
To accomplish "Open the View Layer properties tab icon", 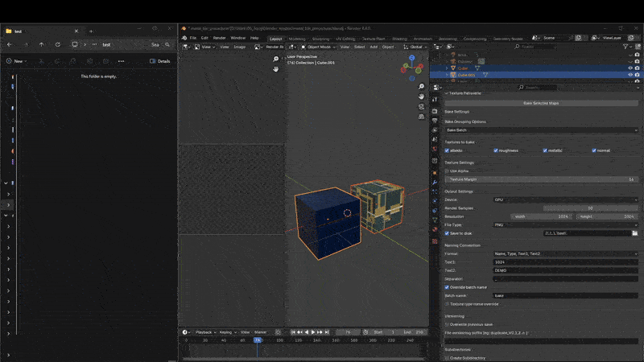I will pyautogui.click(x=435, y=130).
